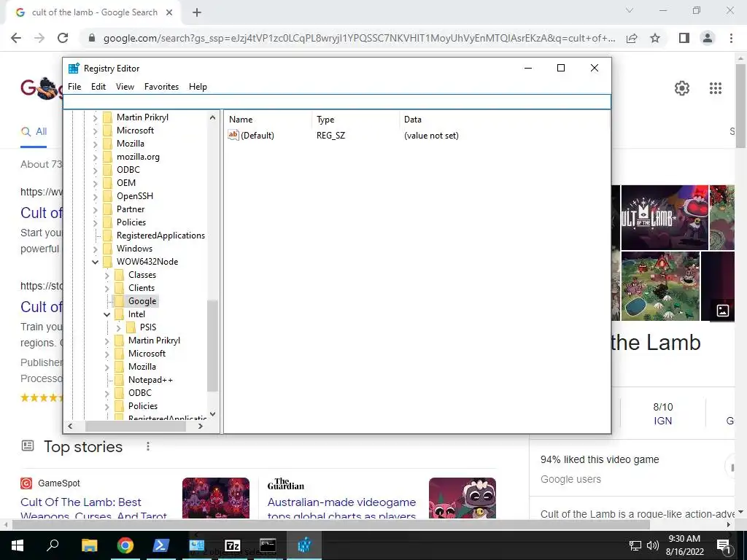Image resolution: width=747 pixels, height=560 pixels.
Task: Open the File menu in Registry Editor
Action: click(74, 87)
